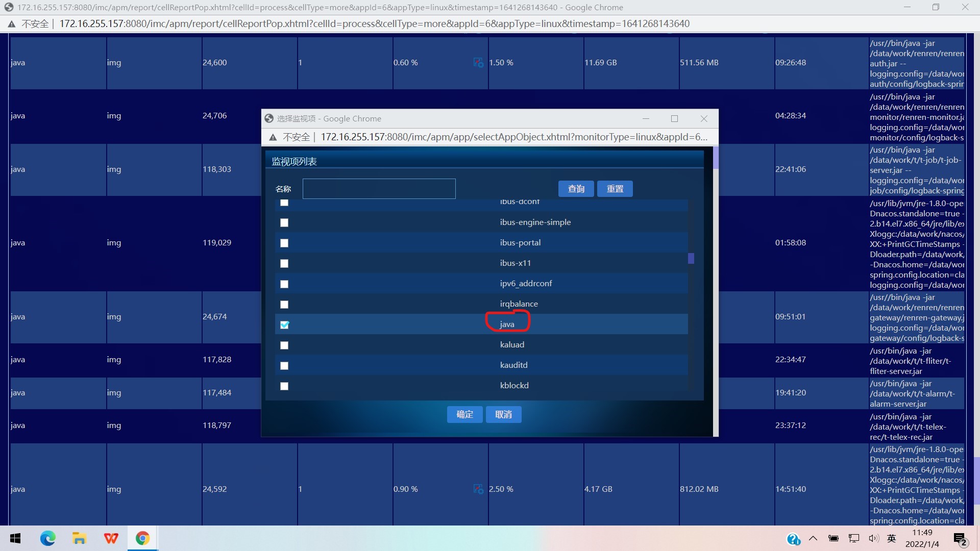980x551 pixels.
Task: Open File Explorer from the taskbar
Action: [79, 538]
